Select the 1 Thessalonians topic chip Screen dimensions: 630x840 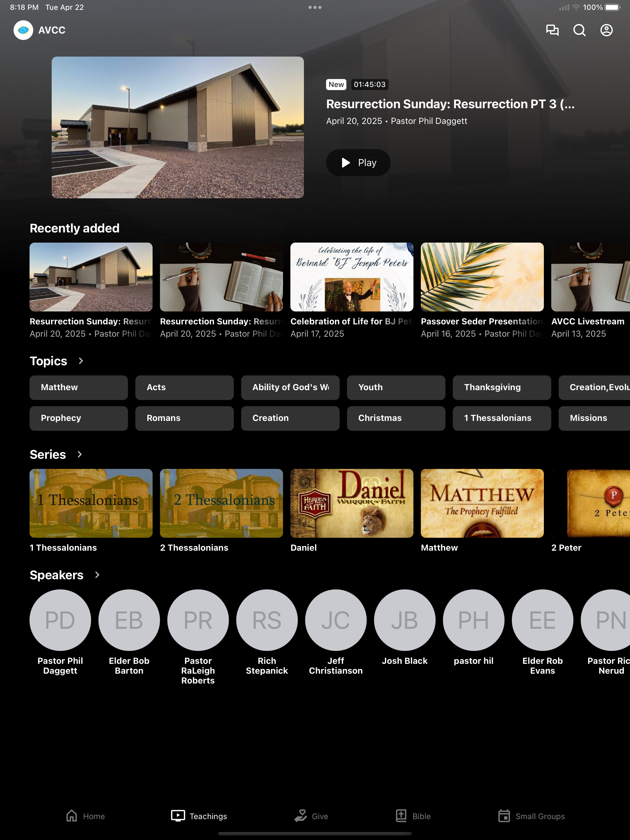502,418
